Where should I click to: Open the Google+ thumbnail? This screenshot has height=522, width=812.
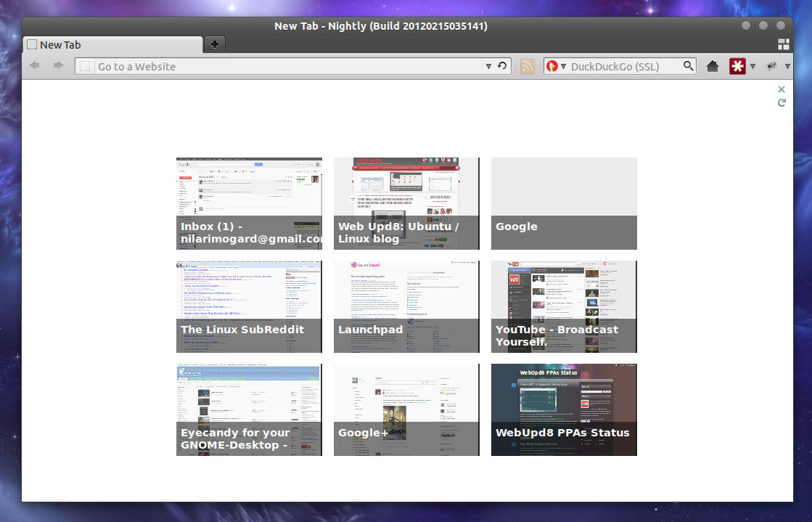pyautogui.click(x=406, y=410)
